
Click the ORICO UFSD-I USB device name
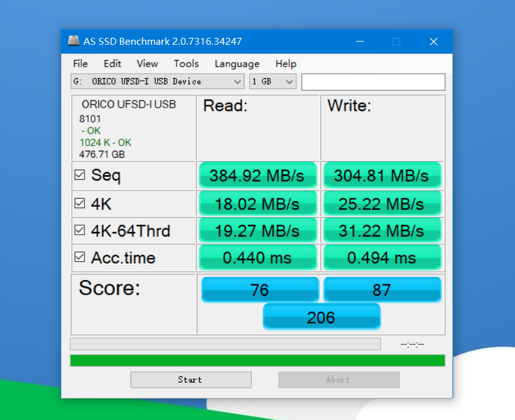click(129, 104)
